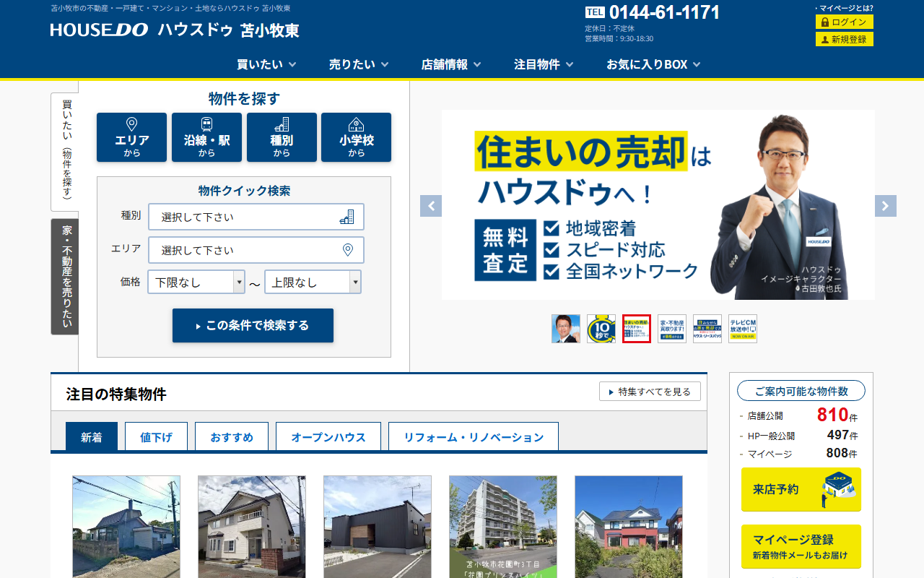The width and height of the screenshot is (924, 578).
Task: Select the 家・不動産買取ります carousel thumbnail
Action: [x=672, y=329]
